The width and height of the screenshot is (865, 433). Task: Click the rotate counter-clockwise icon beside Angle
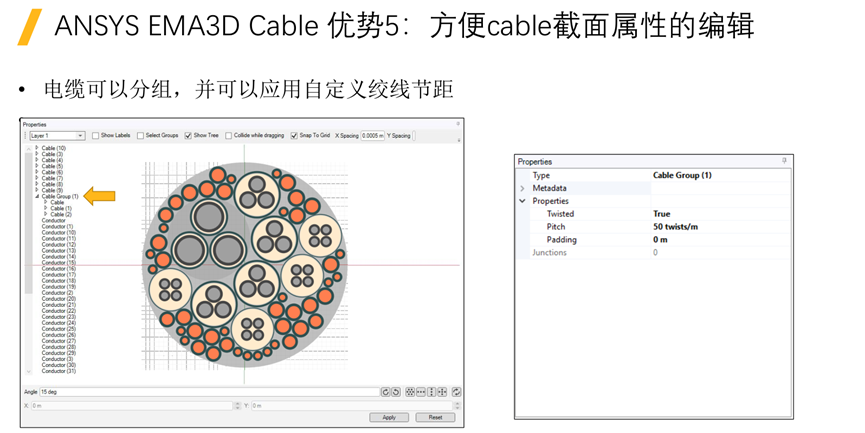(396, 392)
